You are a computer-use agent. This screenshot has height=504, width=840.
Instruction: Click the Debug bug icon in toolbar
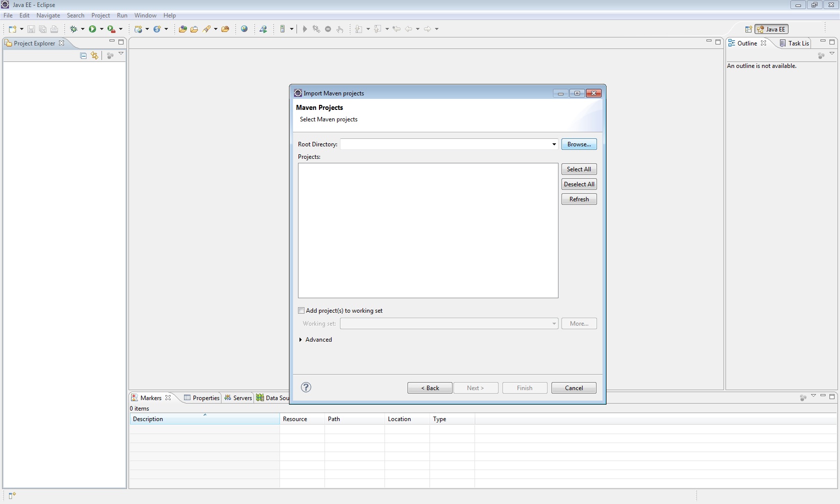click(73, 29)
